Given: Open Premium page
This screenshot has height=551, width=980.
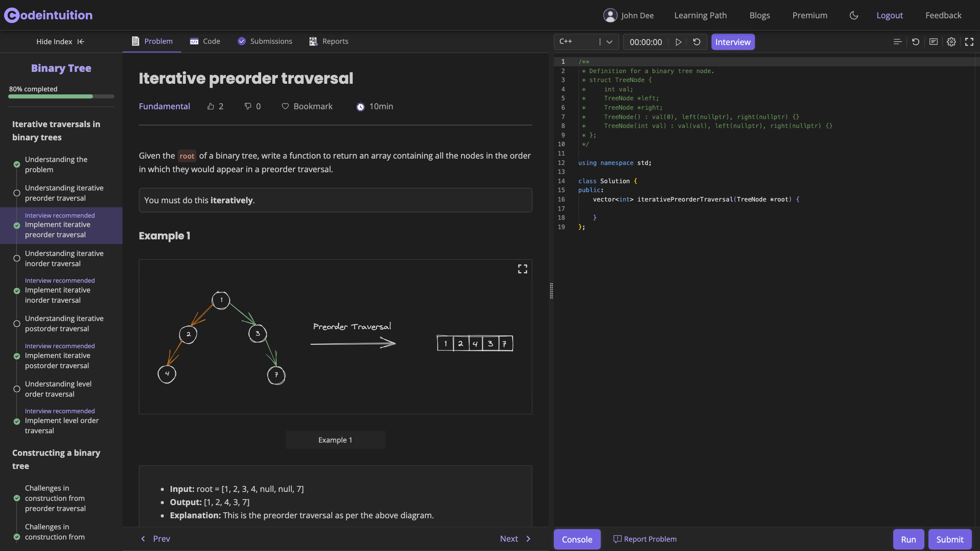Looking at the screenshot, I should pyautogui.click(x=809, y=15).
